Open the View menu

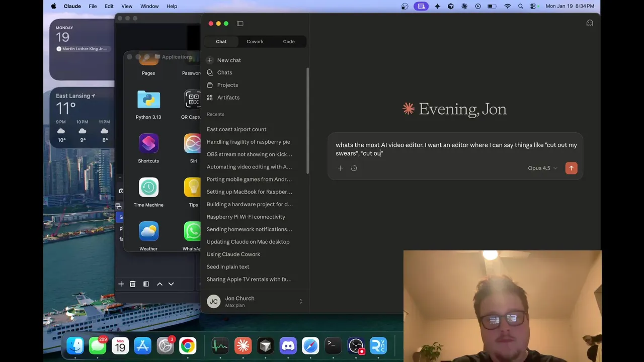(127, 6)
